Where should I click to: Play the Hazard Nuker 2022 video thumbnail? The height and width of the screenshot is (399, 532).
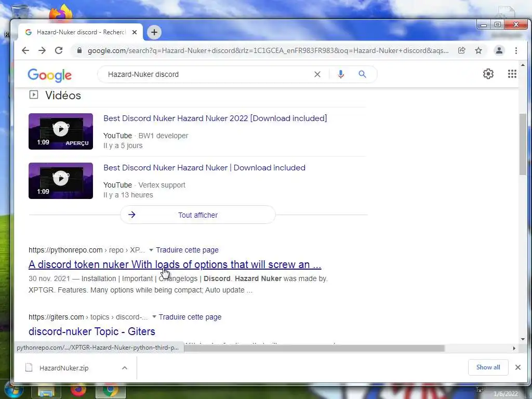tap(61, 131)
